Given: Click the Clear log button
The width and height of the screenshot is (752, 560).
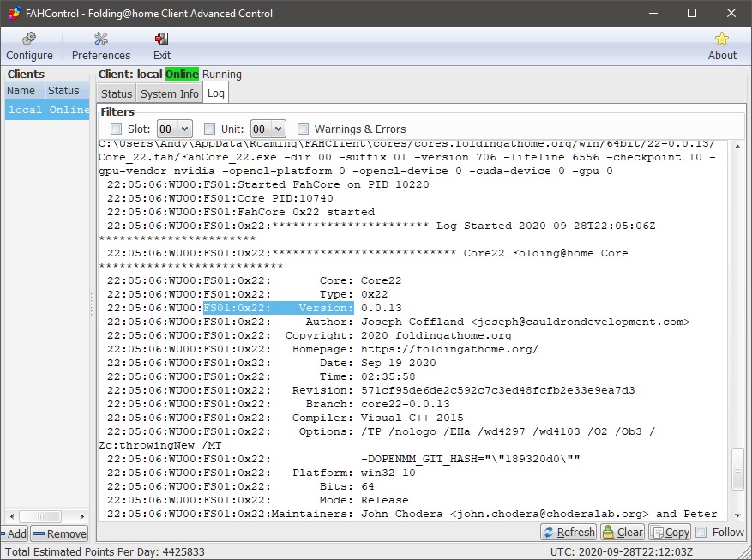Looking at the screenshot, I should 623,533.
